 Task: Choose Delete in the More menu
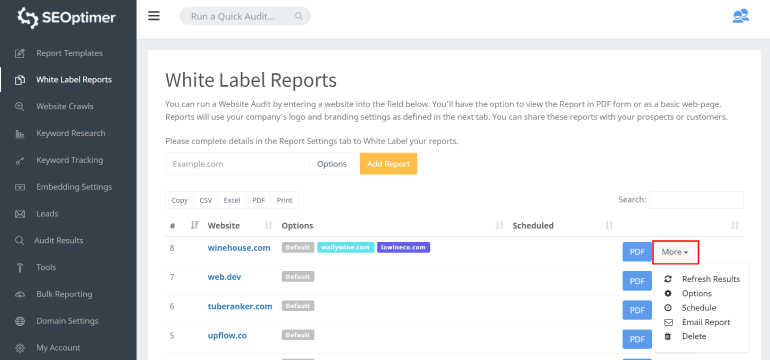694,336
